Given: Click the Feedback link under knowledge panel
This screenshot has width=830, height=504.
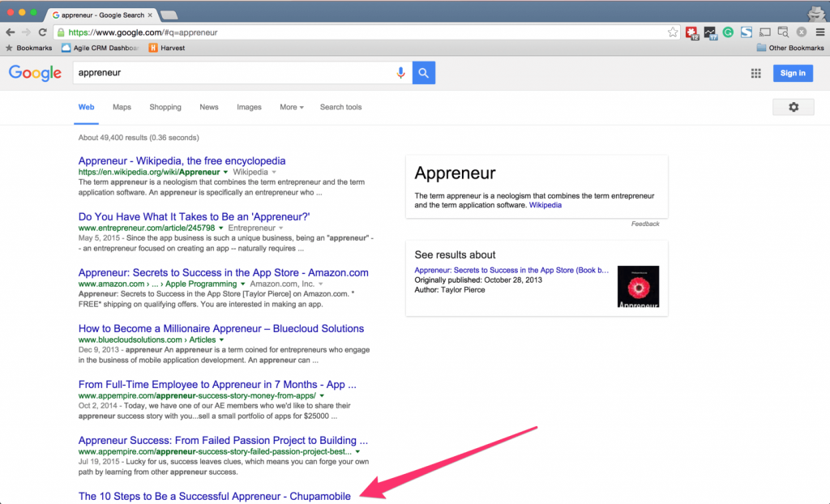Looking at the screenshot, I should point(645,224).
